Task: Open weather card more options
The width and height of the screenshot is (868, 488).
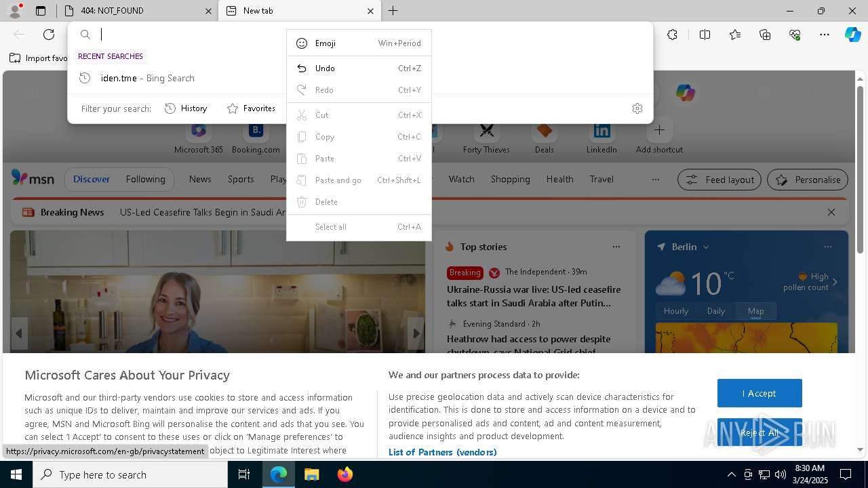Action: [827, 247]
